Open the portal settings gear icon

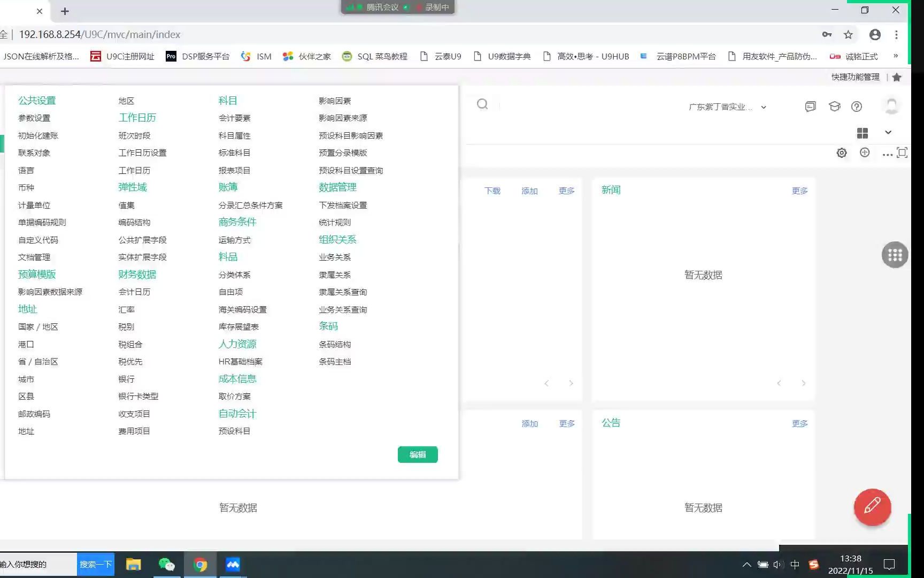click(x=842, y=153)
